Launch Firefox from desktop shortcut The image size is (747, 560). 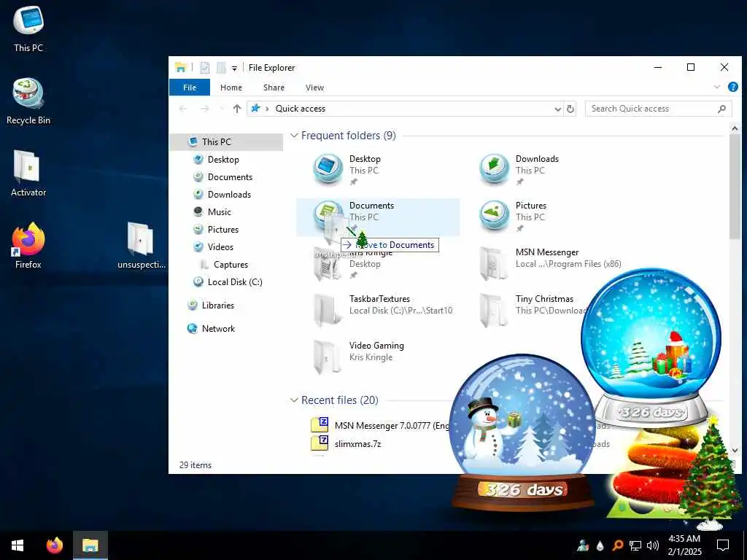pos(28,246)
